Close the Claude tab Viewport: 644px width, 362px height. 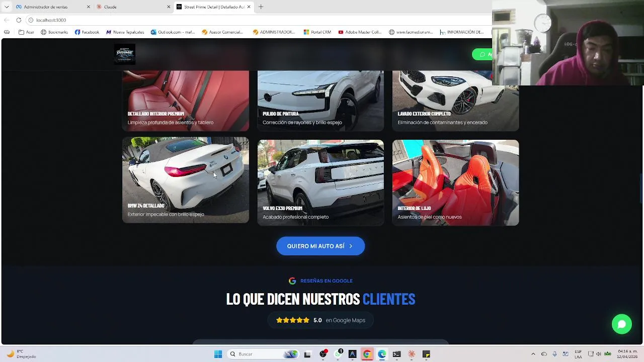pyautogui.click(x=169, y=7)
